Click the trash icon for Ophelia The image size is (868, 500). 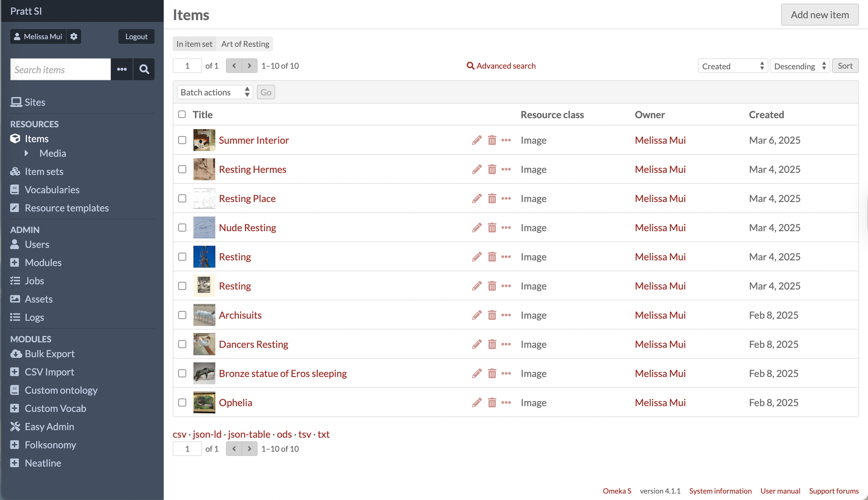coord(492,402)
